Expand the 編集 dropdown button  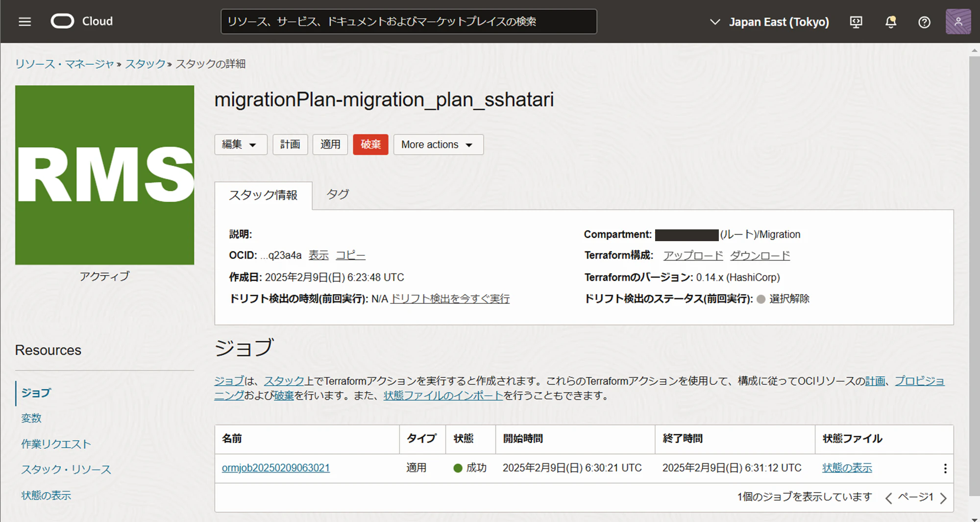[241, 145]
